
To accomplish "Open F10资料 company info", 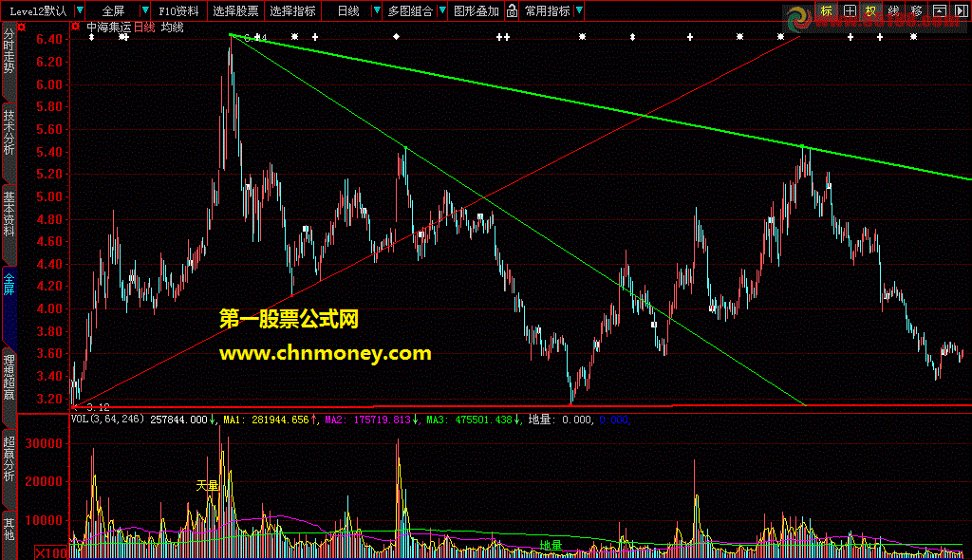I will (178, 11).
